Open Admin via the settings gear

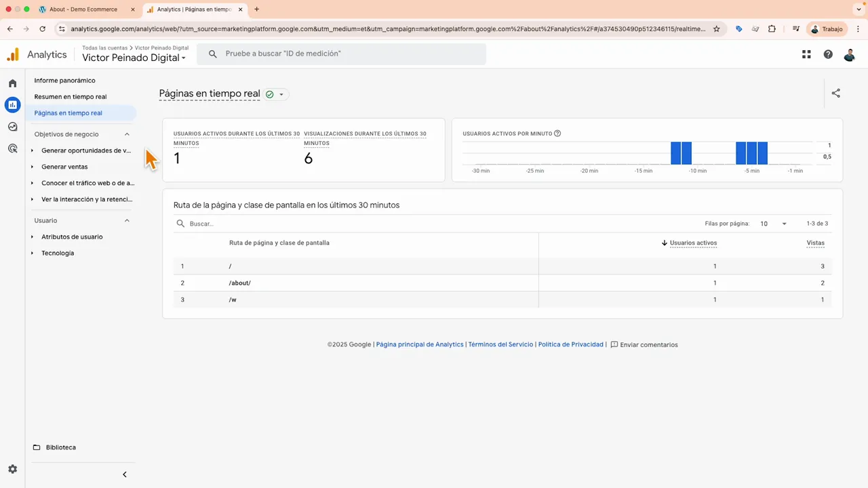(x=12, y=468)
